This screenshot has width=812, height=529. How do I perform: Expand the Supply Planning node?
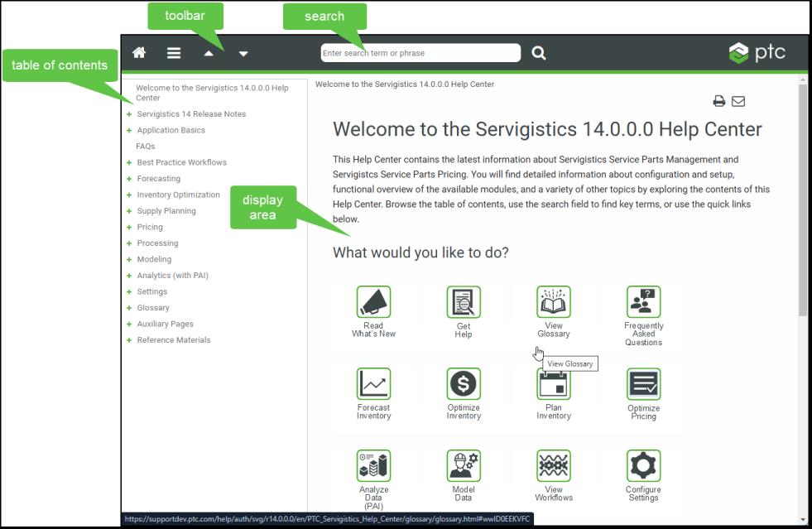129,211
